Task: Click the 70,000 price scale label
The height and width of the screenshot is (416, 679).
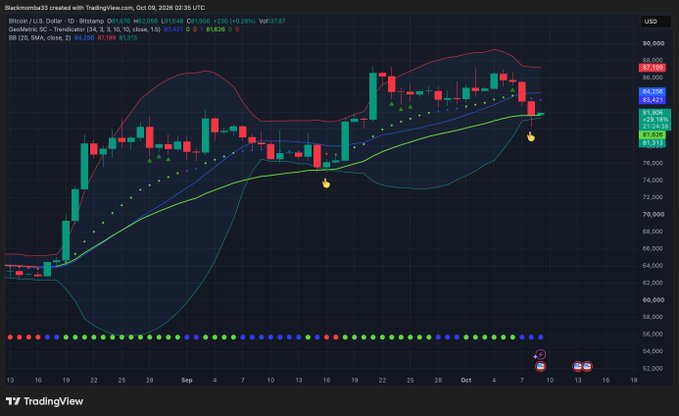Action: click(x=653, y=214)
